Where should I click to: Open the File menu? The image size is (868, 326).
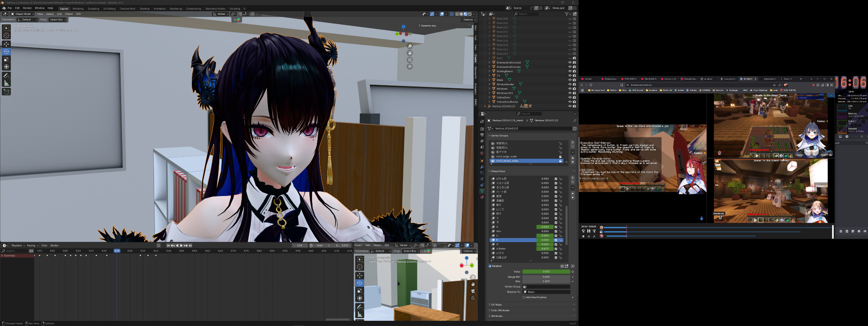[x=10, y=8]
